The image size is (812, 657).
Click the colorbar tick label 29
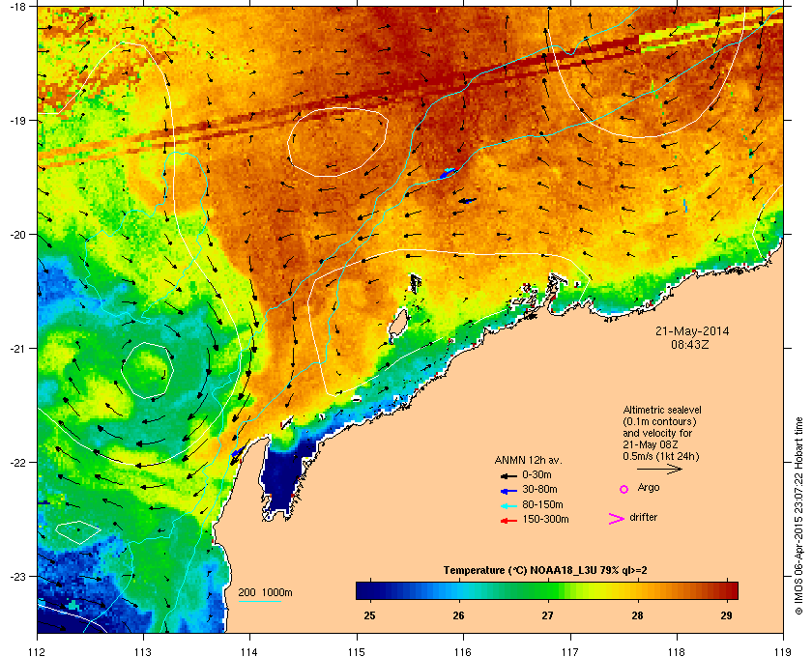tap(727, 615)
